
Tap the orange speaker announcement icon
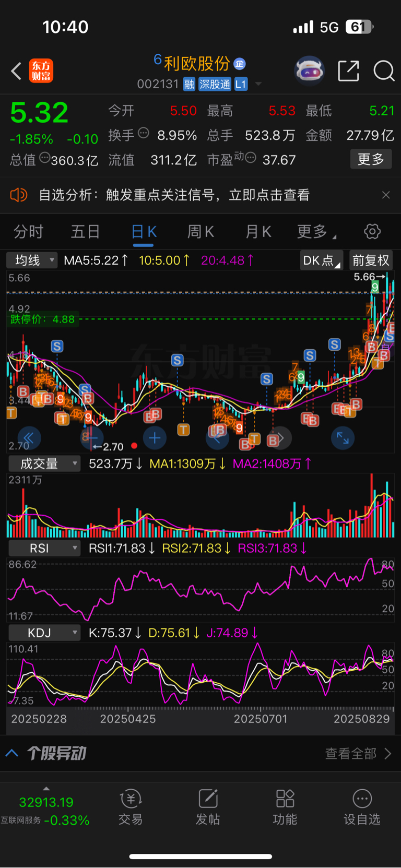[18, 195]
